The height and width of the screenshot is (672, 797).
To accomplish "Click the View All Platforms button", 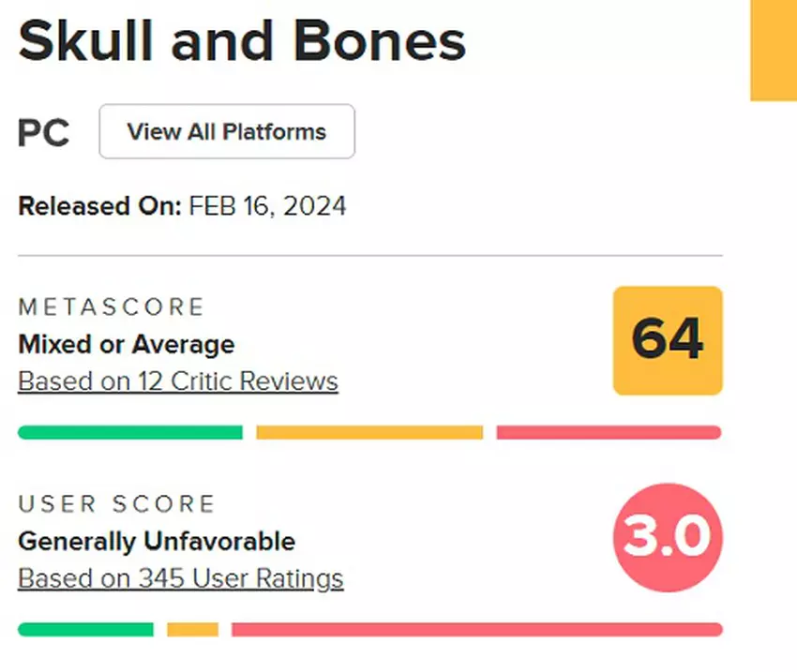I will 227,132.
